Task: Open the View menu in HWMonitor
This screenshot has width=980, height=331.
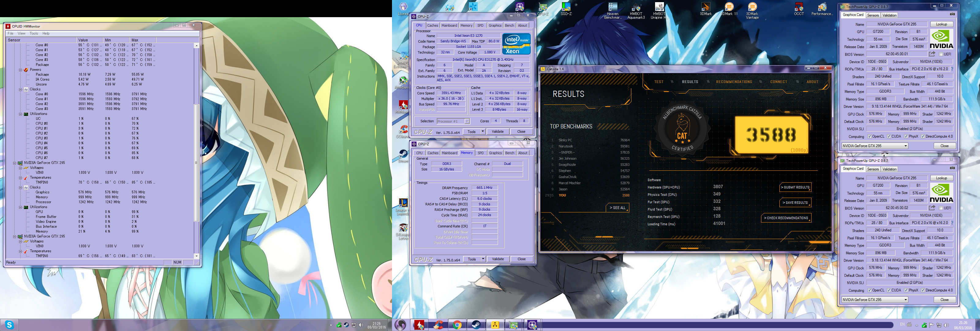Action: (x=21, y=33)
